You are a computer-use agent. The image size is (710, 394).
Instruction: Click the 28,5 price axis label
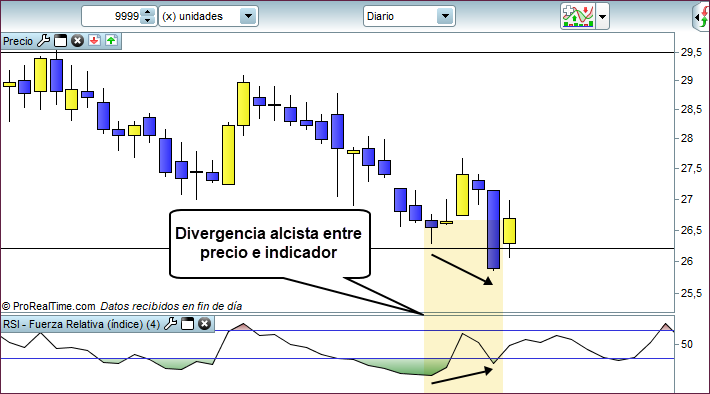pos(691,109)
